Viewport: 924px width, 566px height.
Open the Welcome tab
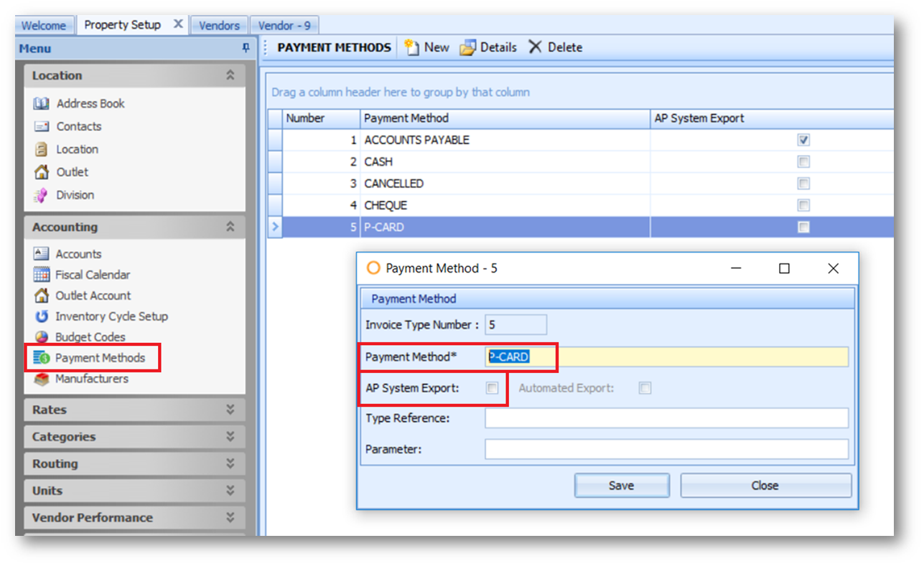tap(44, 25)
